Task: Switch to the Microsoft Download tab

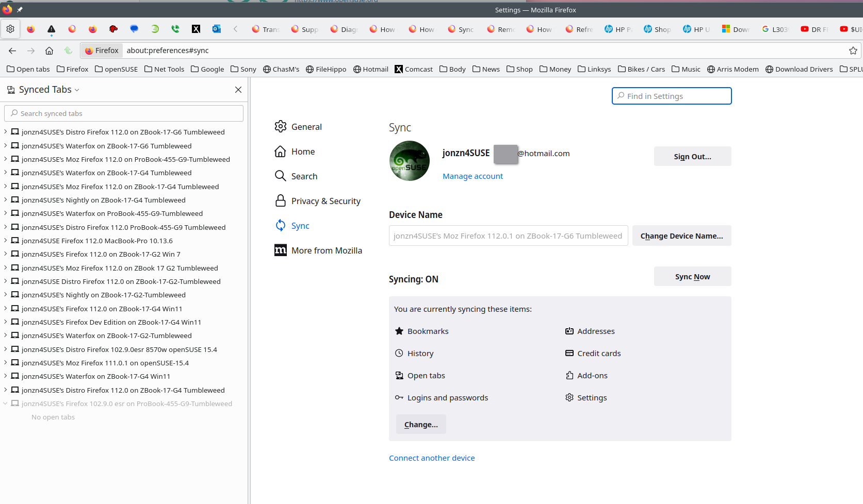Action: (x=736, y=29)
